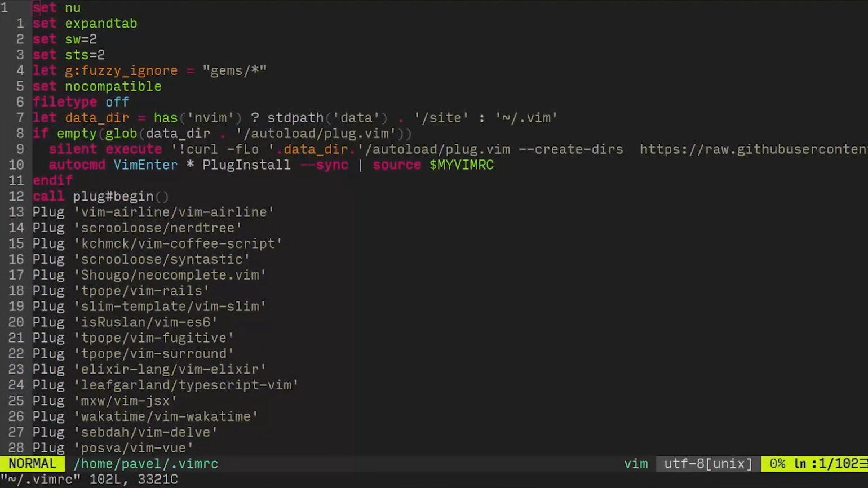Click Plug 'slim-template/vim-slim' line
Viewport: 868px width, 488px height.
coord(149,308)
